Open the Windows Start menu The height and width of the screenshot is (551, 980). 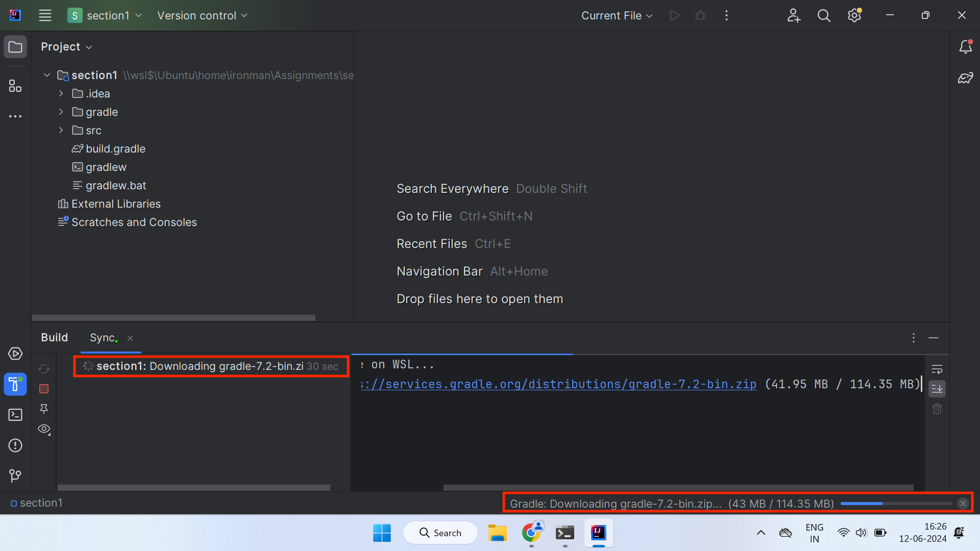click(x=382, y=533)
